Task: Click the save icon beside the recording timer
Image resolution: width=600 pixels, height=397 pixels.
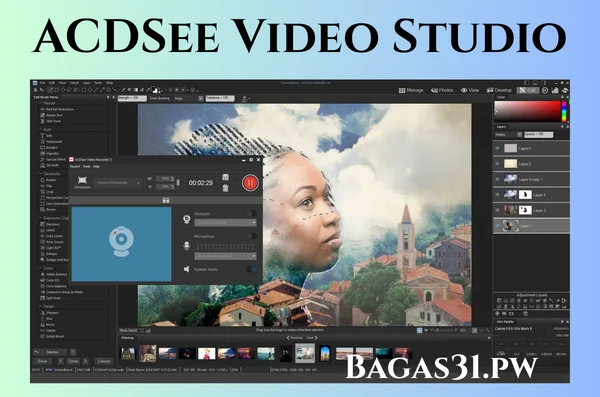Action: pos(225,177)
